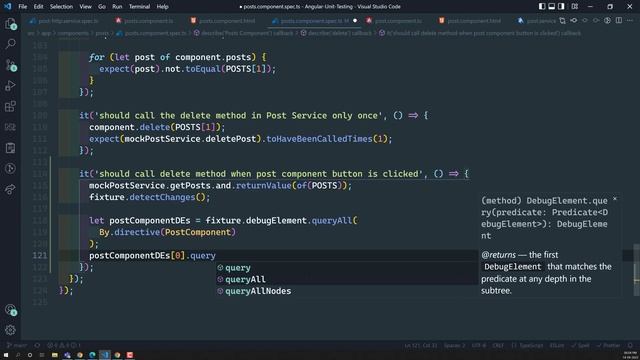Click the Spaces: 2 indentation setting
The image size is (640, 360).
pyautogui.click(x=454, y=345)
